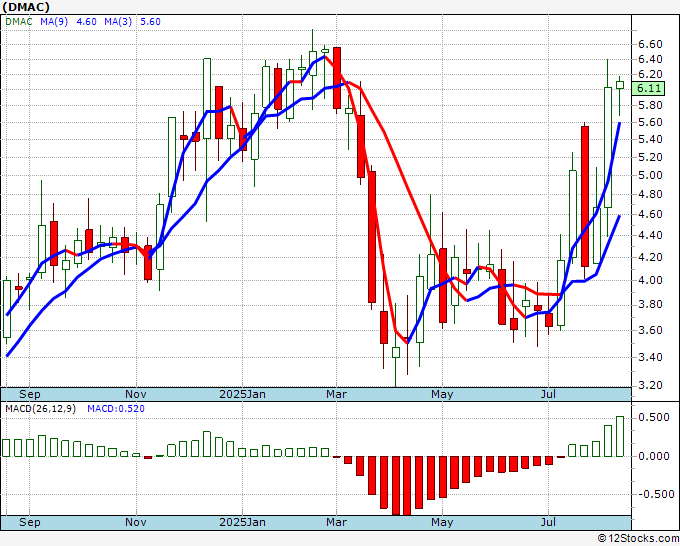Viewport: 680px width, 546px height.
Task: Click the tall red candle at early March
Action: pyautogui.click(x=337, y=78)
